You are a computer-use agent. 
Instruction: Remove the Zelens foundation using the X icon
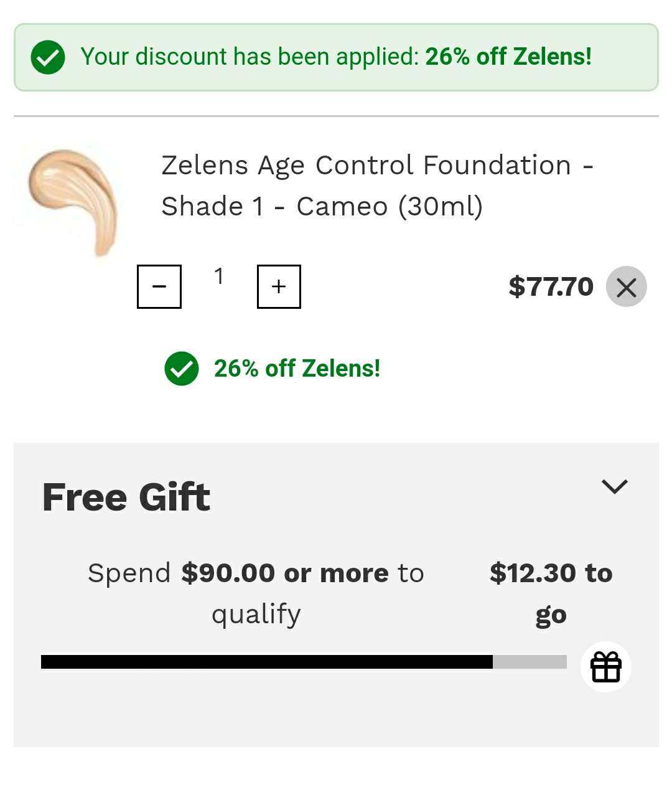coord(627,287)
